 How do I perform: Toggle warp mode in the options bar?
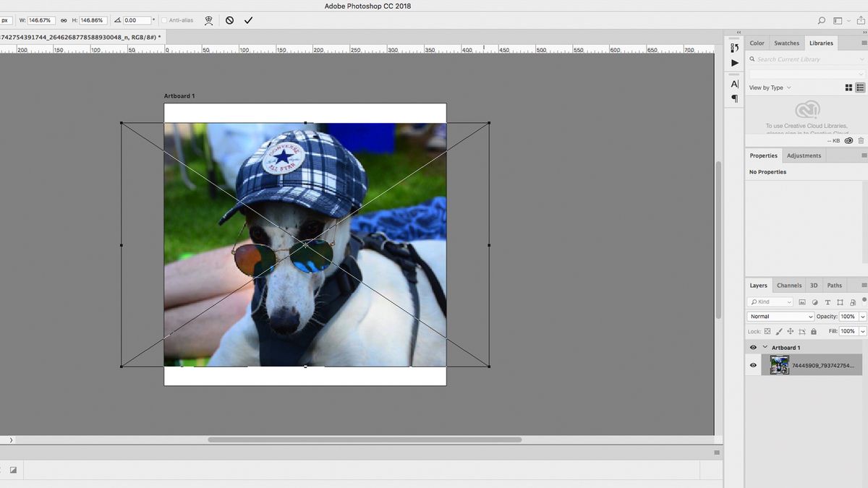[x=209, y=20]
